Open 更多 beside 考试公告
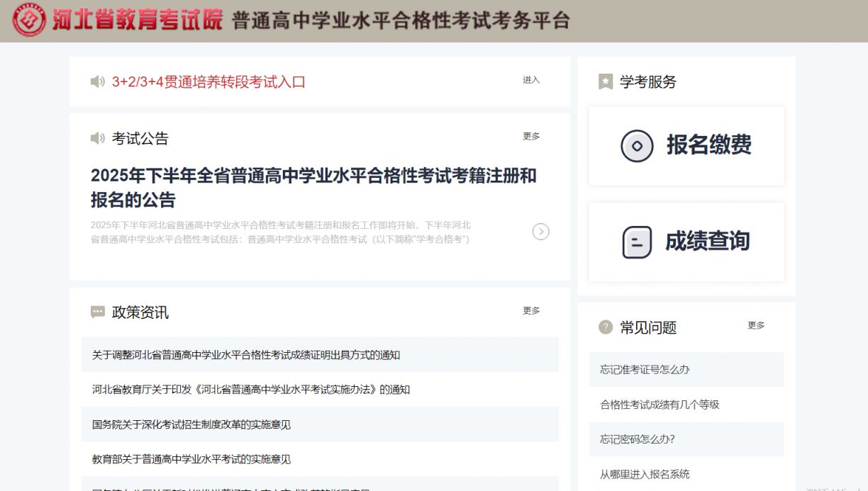Viewport: 868px width, 491px height. point(531,137)
